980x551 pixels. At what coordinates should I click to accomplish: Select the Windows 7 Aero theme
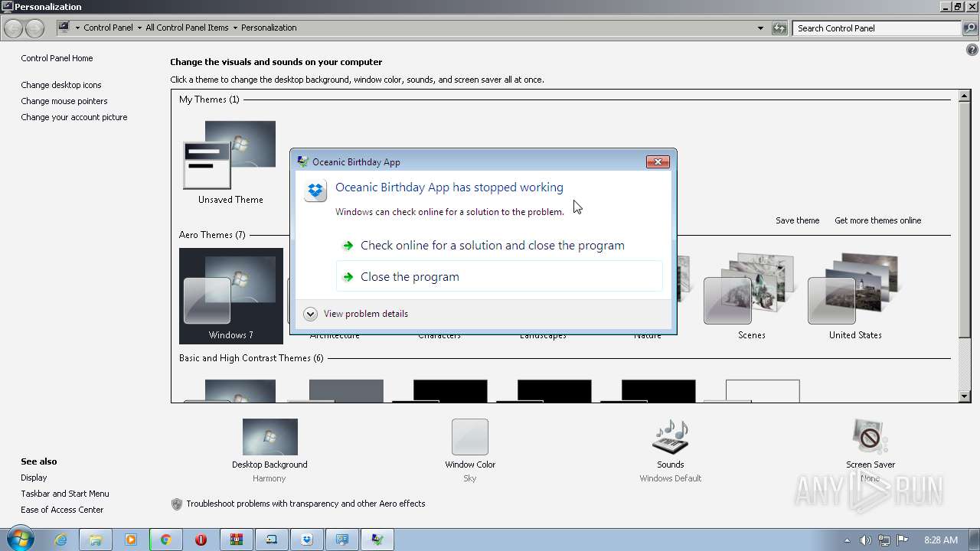coord(231,296)
